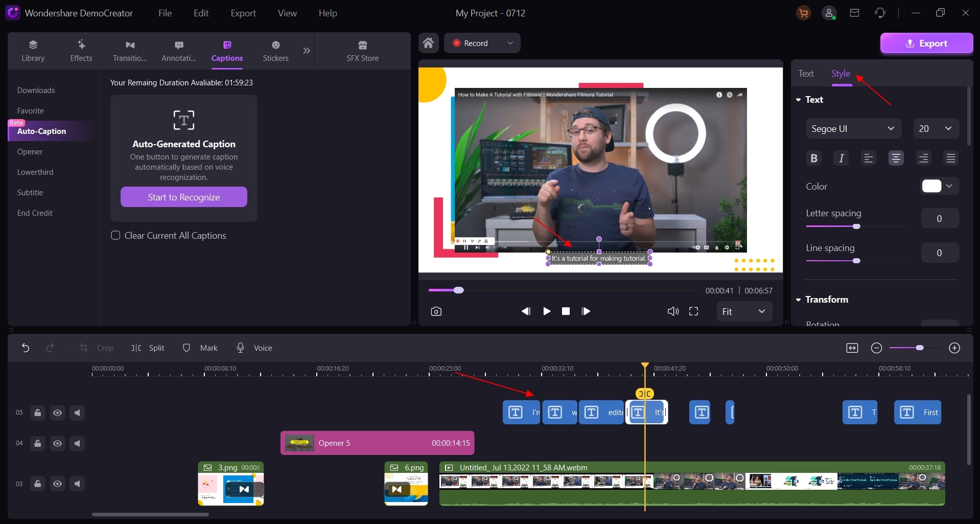Screen dimensions: 980x524
Task: Open the text Color dropdown arrow
Action: point(949,186)
